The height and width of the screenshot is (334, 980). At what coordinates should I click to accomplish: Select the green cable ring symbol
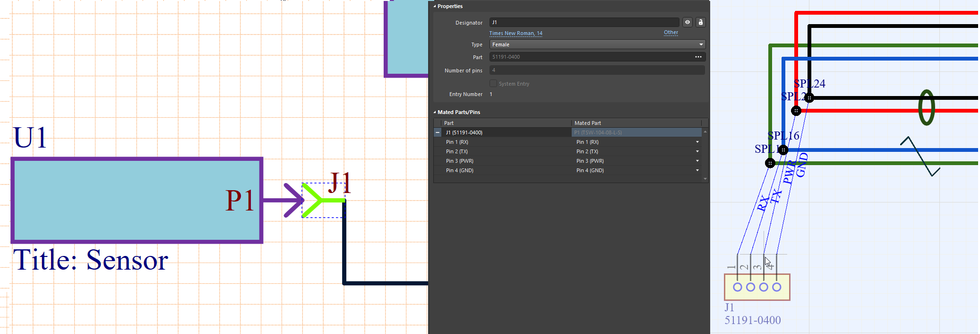pyautogui.click(x=926, y=108)
